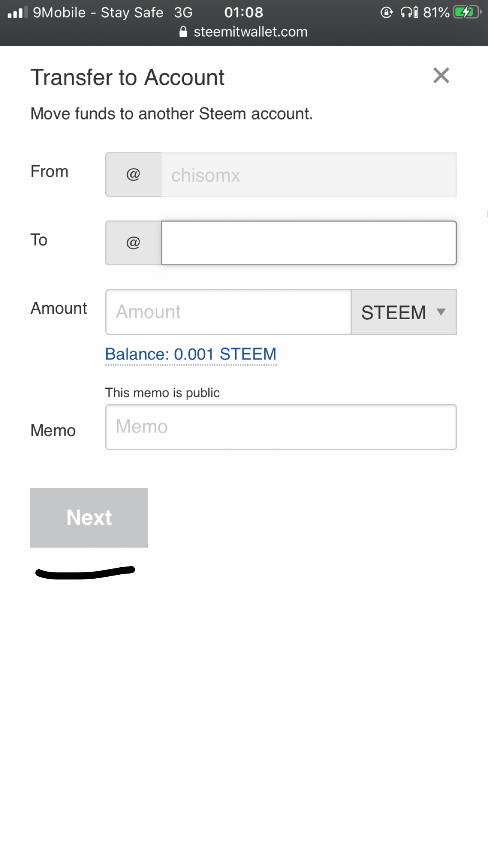The image size is (488, 868).
Task: Focus the To recipient input field
Action: click(x=309, y=243)
